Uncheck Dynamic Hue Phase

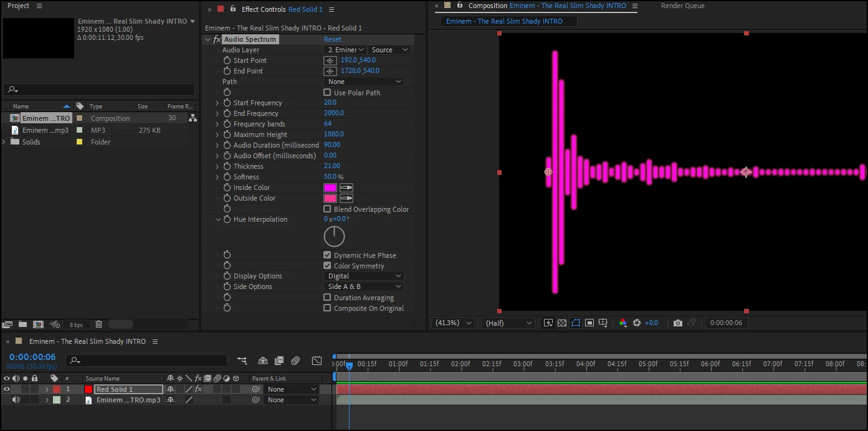click(327, 255)
